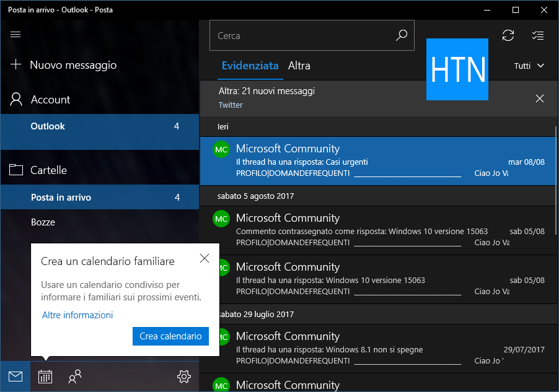559x392 pixels.
Task: Close the family calendar popup
Action: tap(205, 258)
